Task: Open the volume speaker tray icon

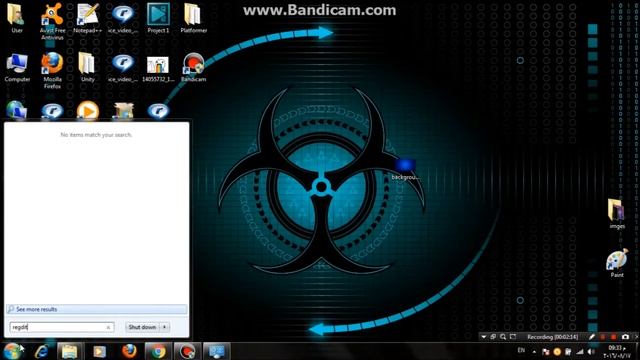Action: tap(591, 351)
